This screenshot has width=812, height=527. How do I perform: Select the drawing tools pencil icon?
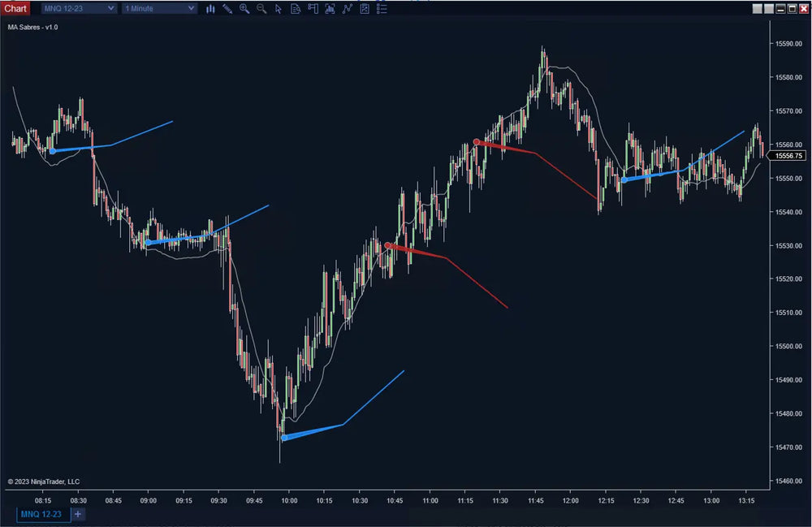[x=227, y=9]
